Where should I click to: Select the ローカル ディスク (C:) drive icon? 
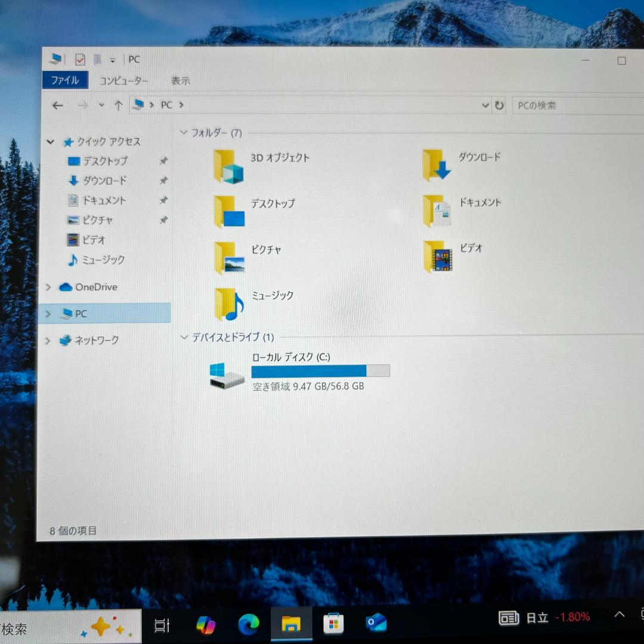pos(227,375)
